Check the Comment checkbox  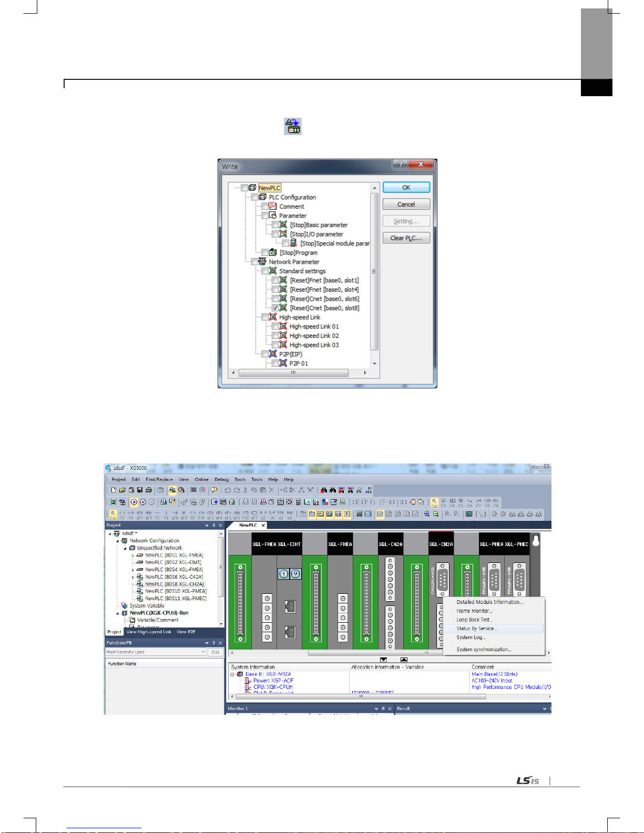265,207
